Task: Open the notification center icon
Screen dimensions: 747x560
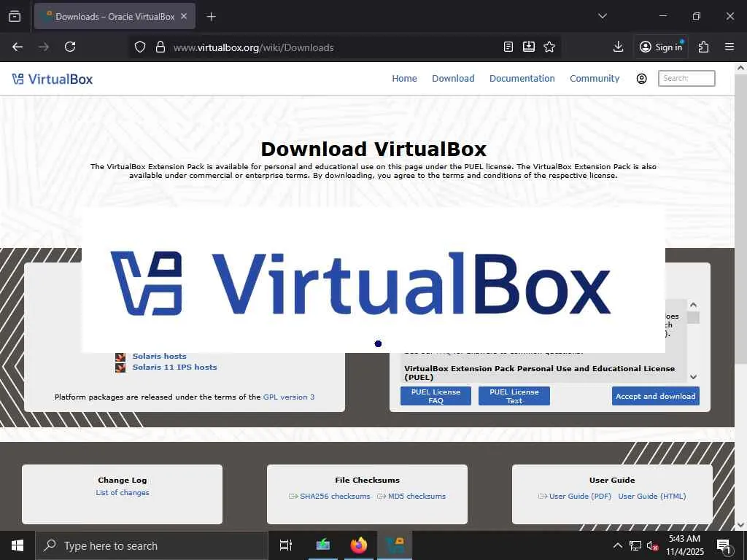Action: [724, 545]
